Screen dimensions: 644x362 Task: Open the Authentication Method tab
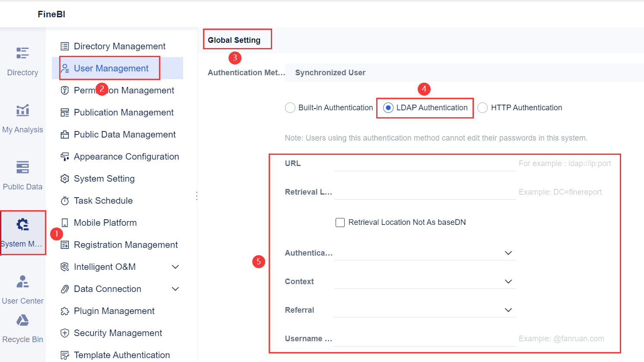[x=245, y=72]
